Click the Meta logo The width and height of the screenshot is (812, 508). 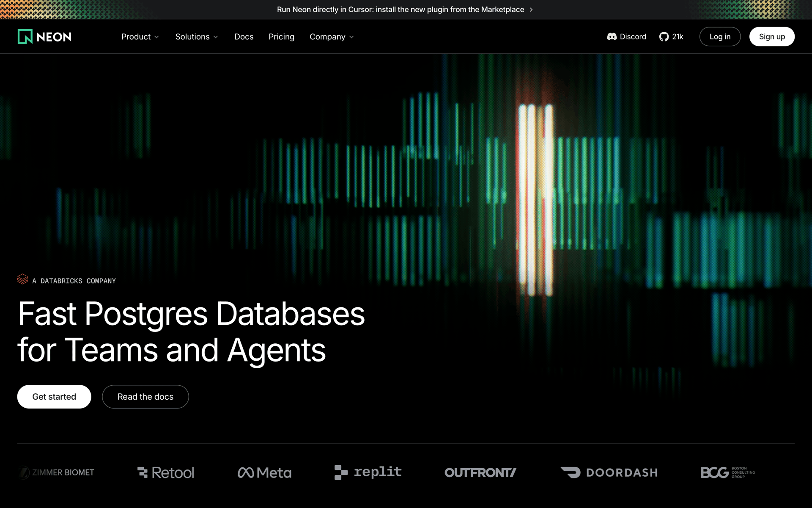265,472
